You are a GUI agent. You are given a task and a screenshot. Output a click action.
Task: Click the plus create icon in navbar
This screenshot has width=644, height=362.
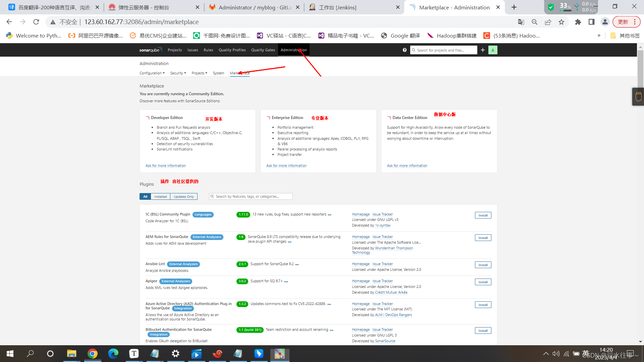[483, 50]
